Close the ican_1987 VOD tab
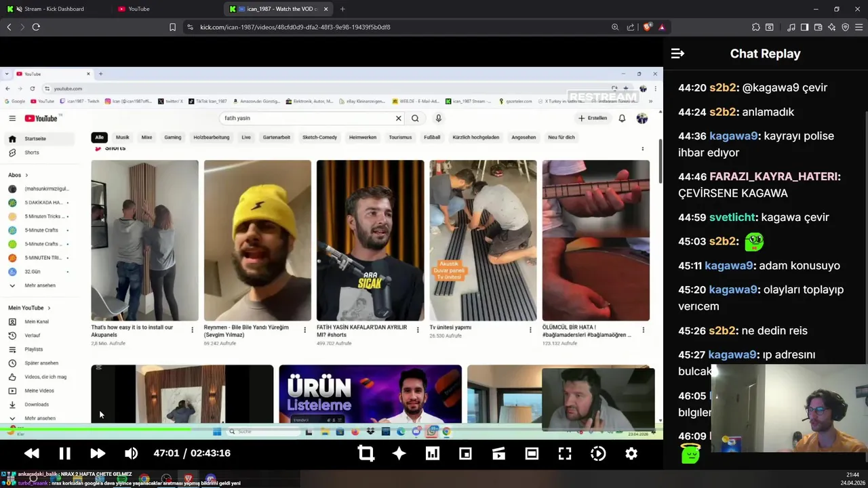This screenshot has width=868, height=488. tap(326, 9)
